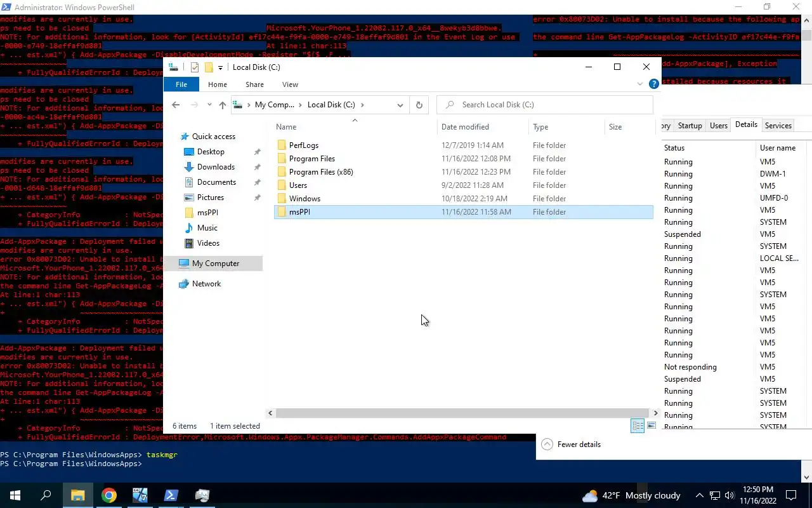Open Desktop in navigation pane

pyautogui.click(x=211, y=152)
